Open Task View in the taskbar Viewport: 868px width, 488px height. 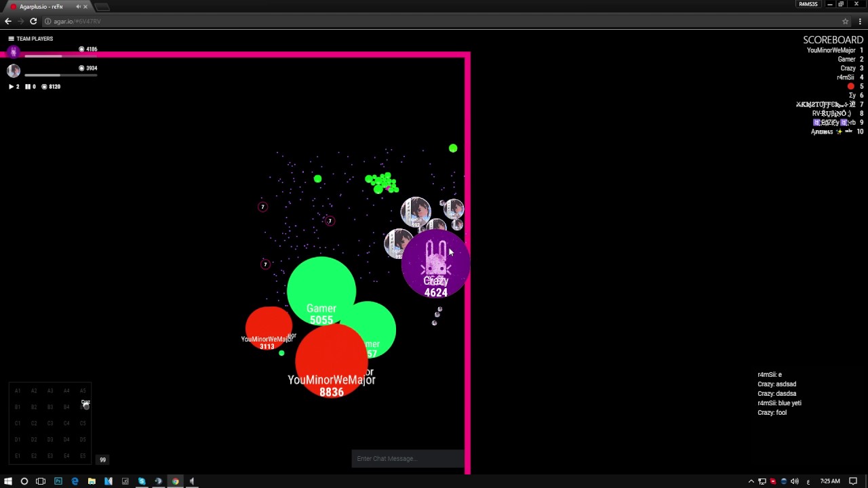tap(41, 481)
